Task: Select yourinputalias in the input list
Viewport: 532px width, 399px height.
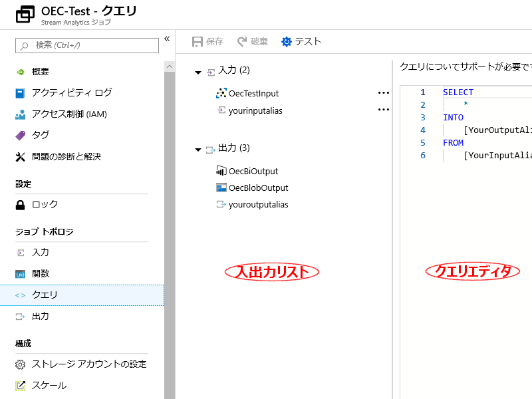Action: (x=255, y=110)
